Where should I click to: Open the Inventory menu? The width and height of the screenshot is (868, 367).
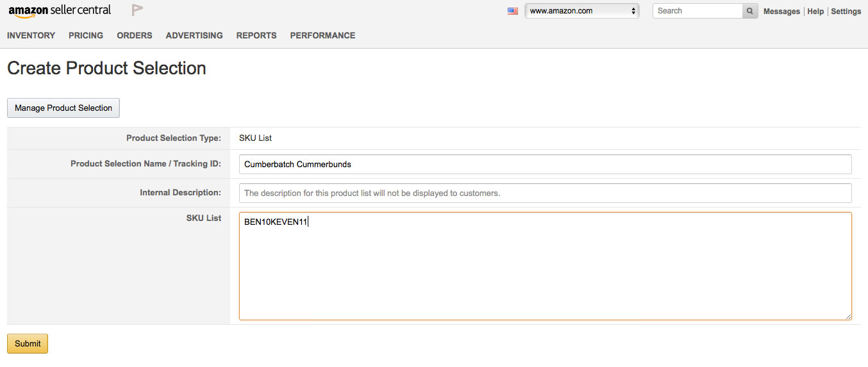(x=31, y=36)
